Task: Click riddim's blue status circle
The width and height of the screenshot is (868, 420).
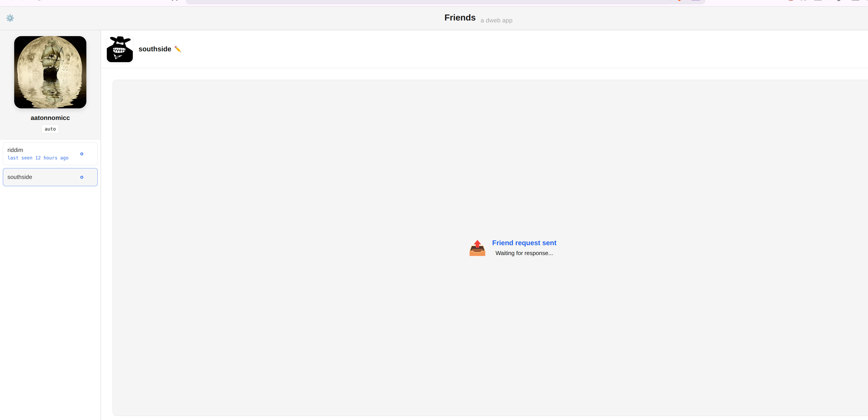Action: (82, 154)
